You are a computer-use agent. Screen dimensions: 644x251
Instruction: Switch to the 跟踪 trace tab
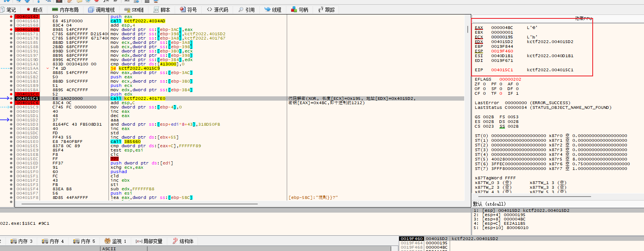point(326,10)
